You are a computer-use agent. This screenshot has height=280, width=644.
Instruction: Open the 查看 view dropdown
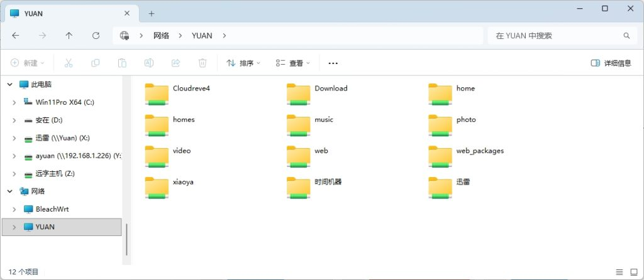point(292,63)
